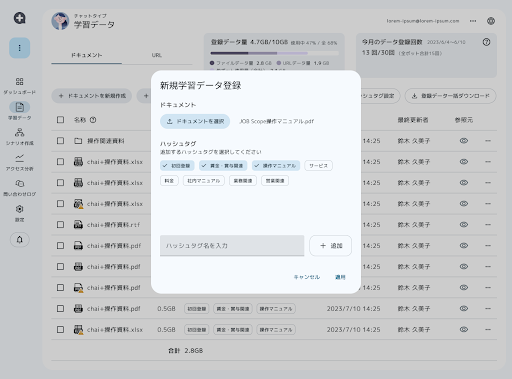Click the 登録データ量 usage progress bar
Viewport: 512px width, 379px height.
tap(275, 53)
